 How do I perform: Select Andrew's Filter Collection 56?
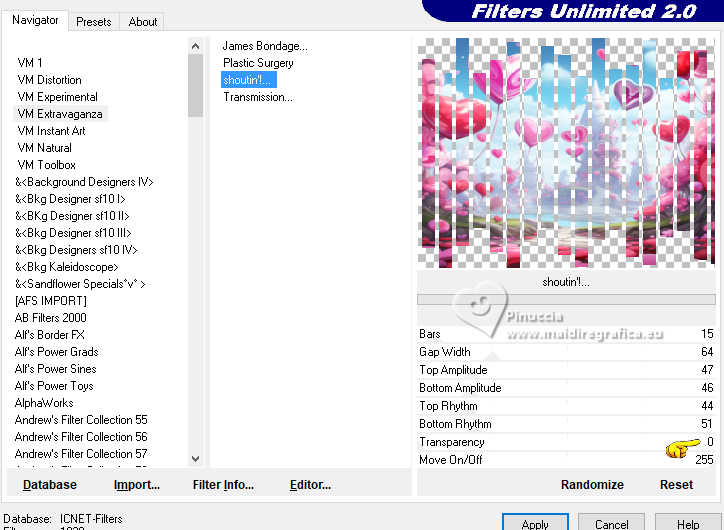[x=81, y=437]
